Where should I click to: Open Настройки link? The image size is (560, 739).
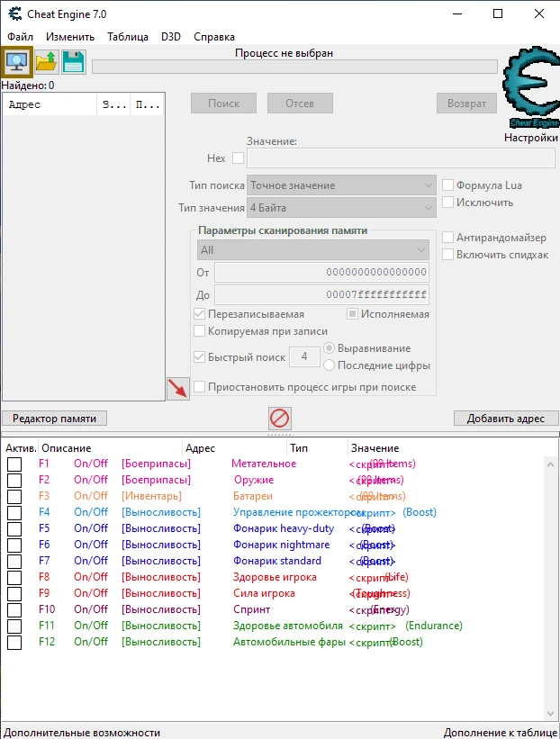(531, 138)
